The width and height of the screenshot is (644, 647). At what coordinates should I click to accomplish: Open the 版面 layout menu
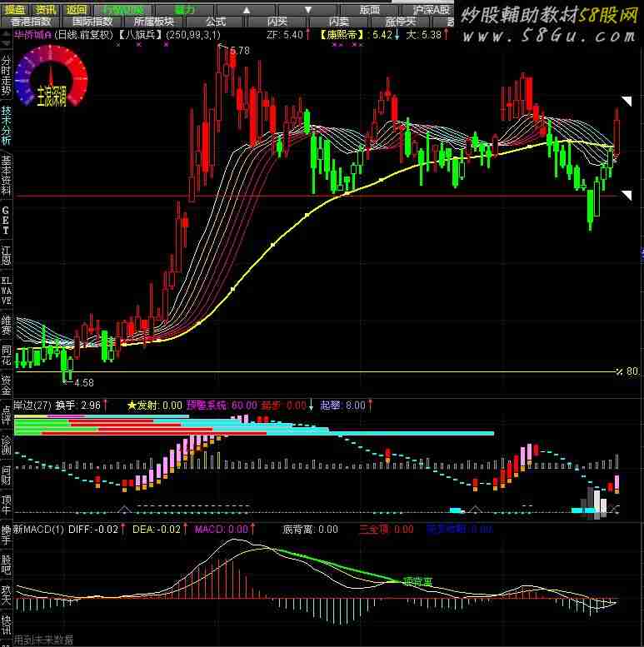coord(369,10)
